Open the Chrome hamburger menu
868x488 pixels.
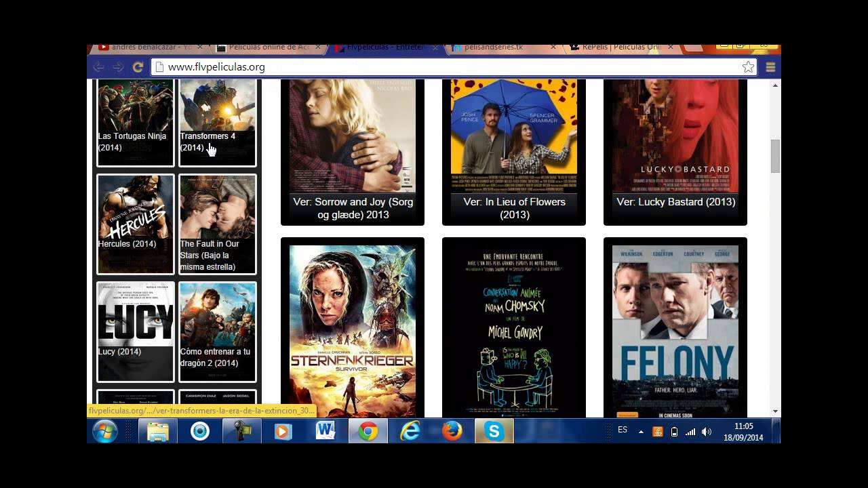point(770,67)
